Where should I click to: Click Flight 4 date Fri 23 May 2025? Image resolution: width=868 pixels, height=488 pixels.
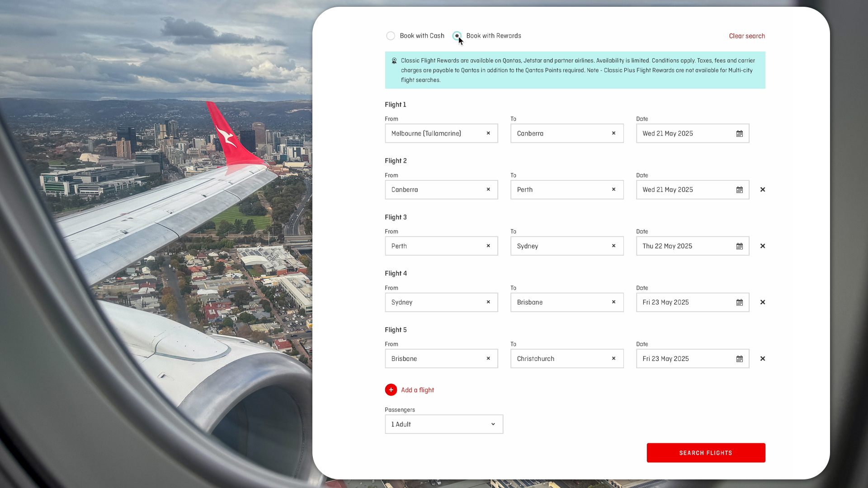[693, 302]
